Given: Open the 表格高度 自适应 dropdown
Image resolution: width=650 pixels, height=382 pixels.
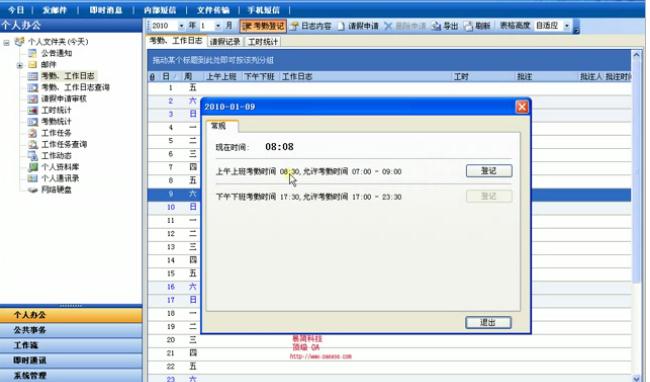Looking at the screenshot, I should (566, 26).
